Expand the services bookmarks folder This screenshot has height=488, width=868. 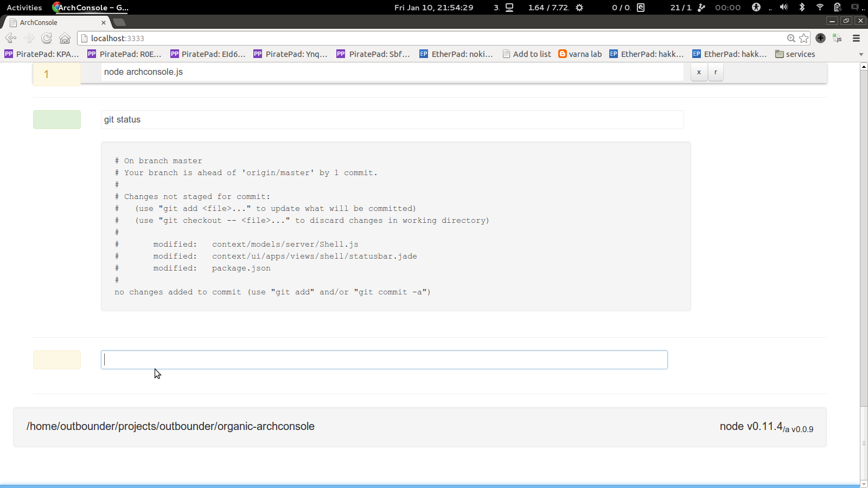pos(795,54)
